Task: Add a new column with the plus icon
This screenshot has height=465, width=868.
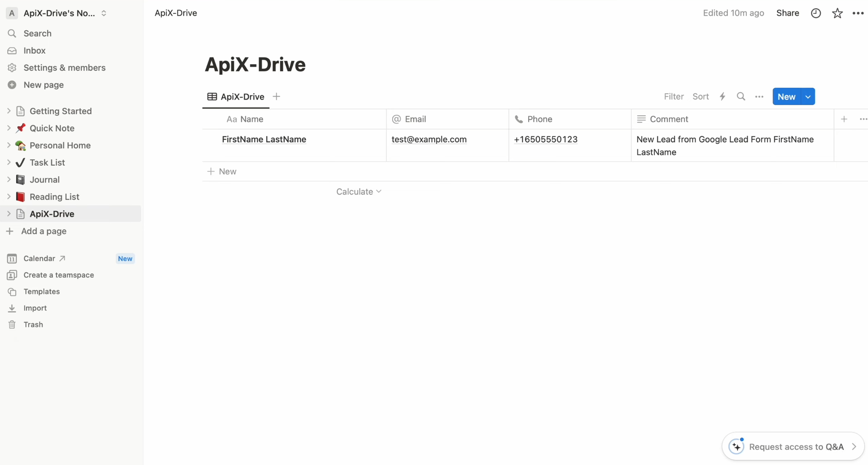Action: (x=844, y=119)
